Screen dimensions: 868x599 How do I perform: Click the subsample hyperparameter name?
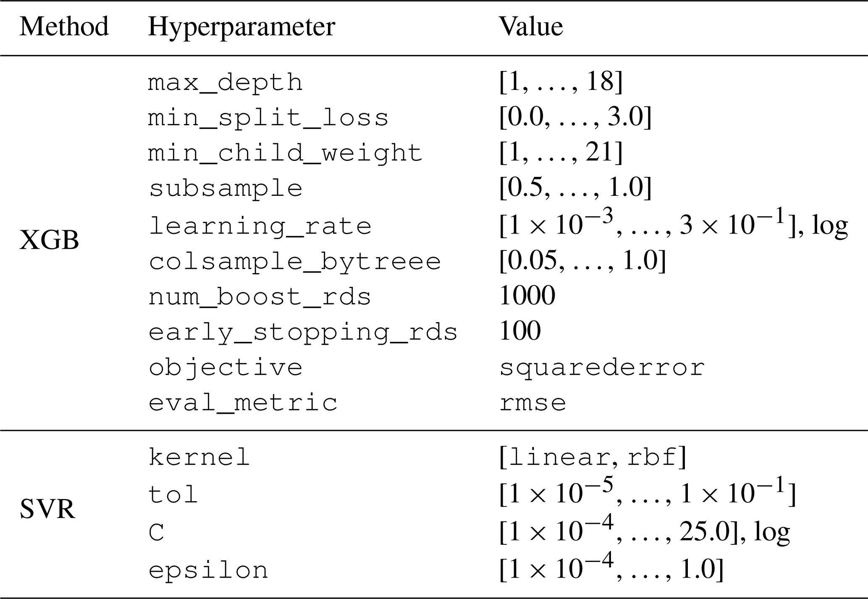(226, 189)
